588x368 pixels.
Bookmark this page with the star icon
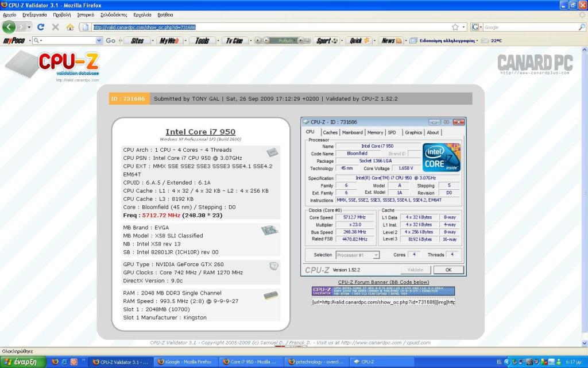pyautogui.click(x=455, y=27)
